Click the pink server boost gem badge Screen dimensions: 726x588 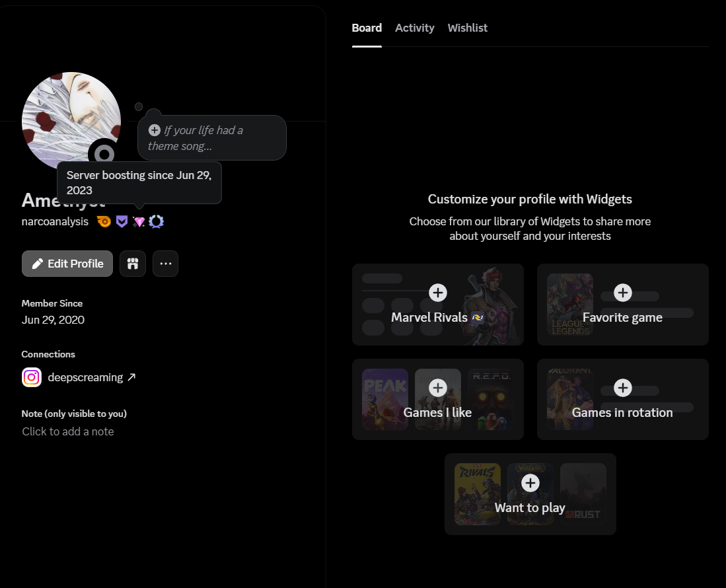[139, 222]
